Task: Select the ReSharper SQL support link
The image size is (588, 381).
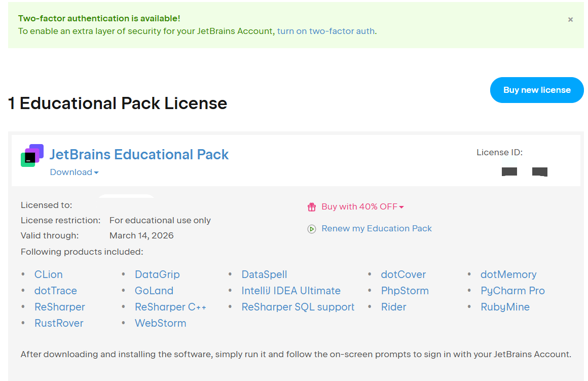Action: (x=298, y=307)
